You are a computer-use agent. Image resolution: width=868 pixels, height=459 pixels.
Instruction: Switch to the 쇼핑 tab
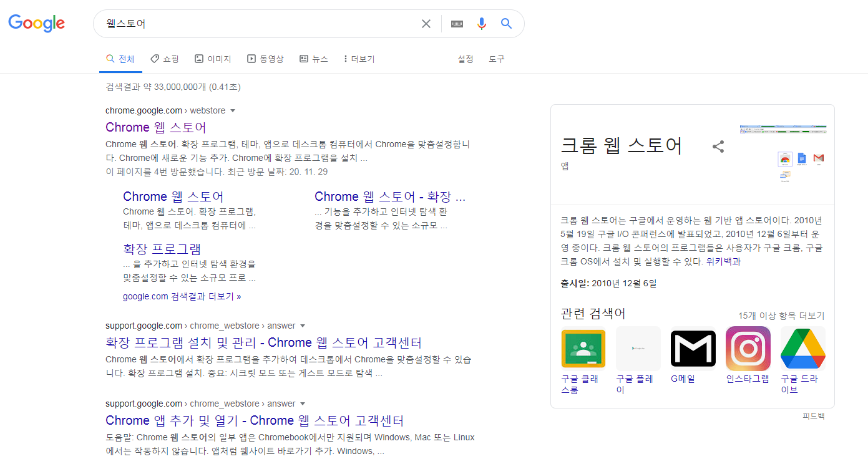click(x=165, y=59)
